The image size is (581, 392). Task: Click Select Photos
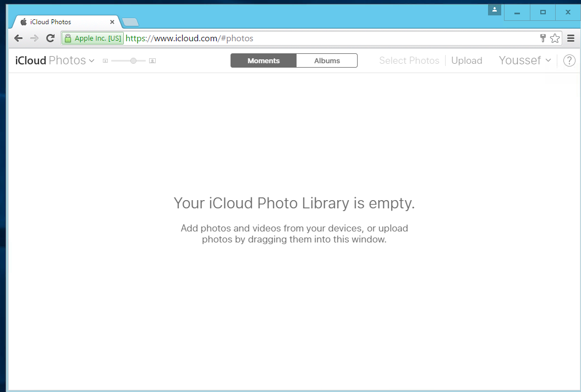pyautogui.click(x=409, y=60)
